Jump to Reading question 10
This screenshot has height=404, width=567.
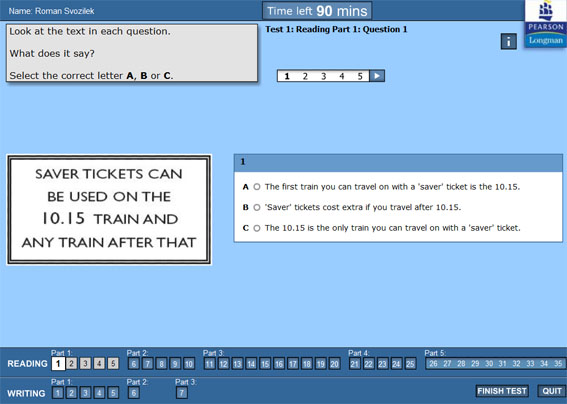[x=189, y=363]
